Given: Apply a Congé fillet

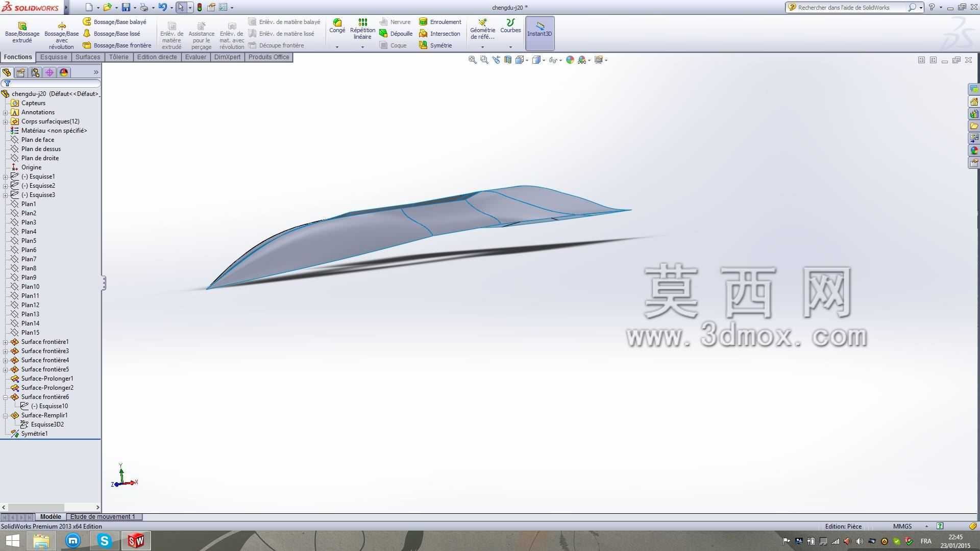Looking at the screenshot, I should (x=337, y=26).
